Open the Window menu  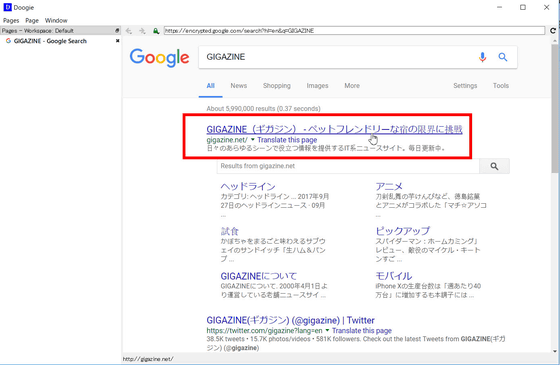(56, 20)
